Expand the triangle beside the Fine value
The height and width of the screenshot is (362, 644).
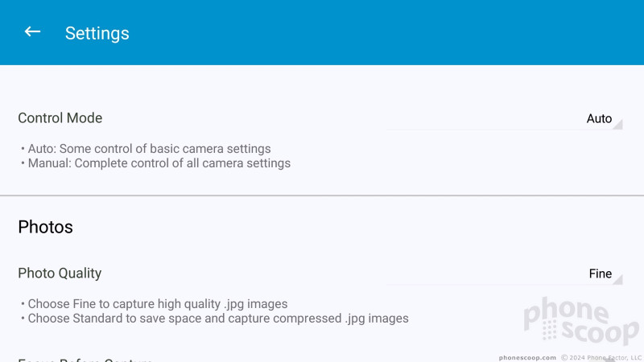tap(617, 279)
